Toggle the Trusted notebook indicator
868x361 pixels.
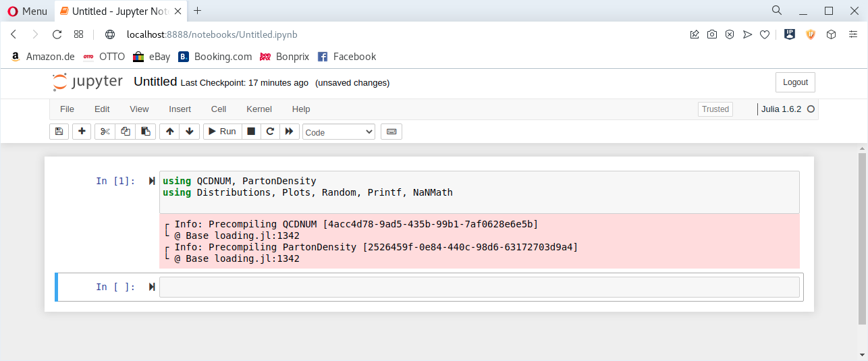pyautogui.click(x=715, y=109)
